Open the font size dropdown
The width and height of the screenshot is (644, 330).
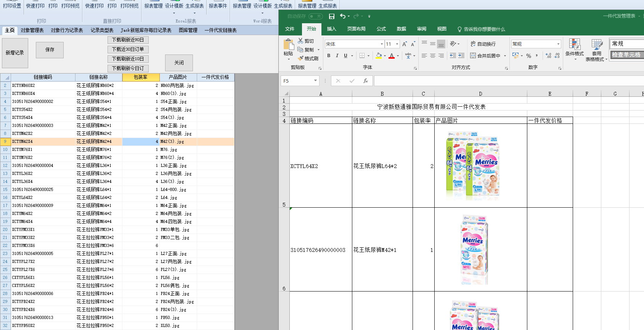(x=397, y=44)
